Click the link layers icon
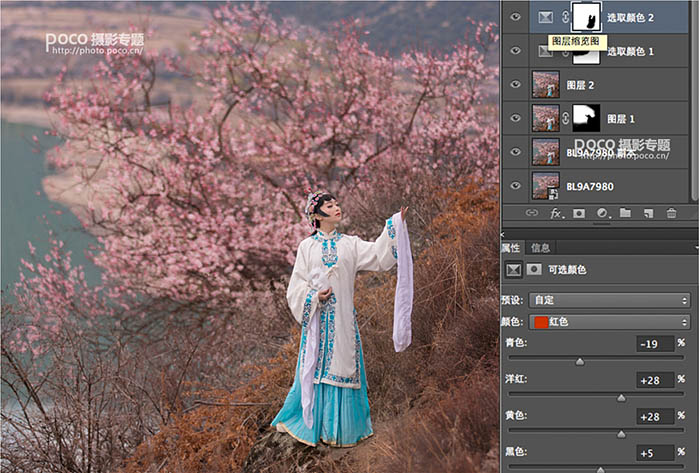700x473 pixels. [531, 213]
